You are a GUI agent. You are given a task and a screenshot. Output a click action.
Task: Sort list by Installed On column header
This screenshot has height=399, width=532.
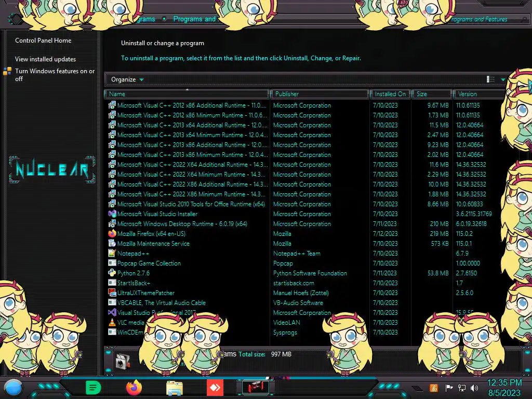[x=391, y=94]
